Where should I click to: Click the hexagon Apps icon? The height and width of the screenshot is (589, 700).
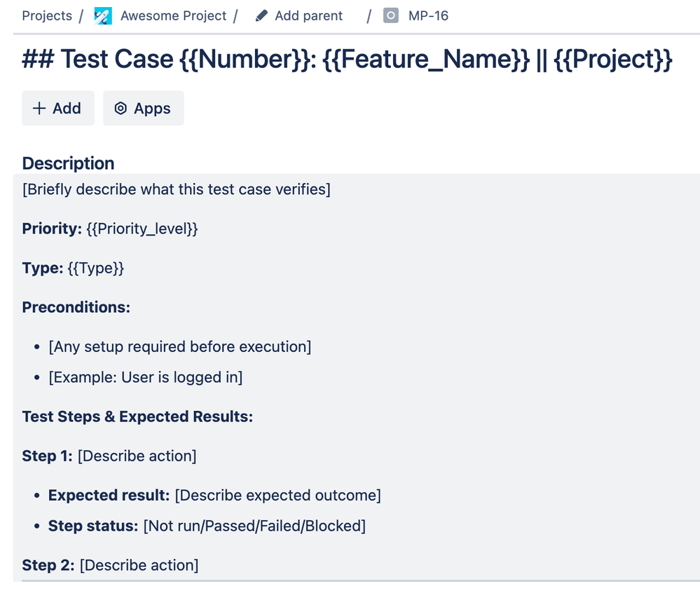[121, 108]
